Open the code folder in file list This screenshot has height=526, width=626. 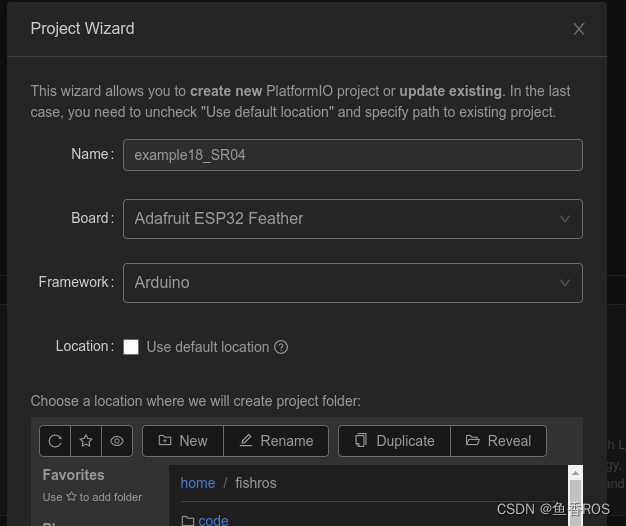coord(213,520)
